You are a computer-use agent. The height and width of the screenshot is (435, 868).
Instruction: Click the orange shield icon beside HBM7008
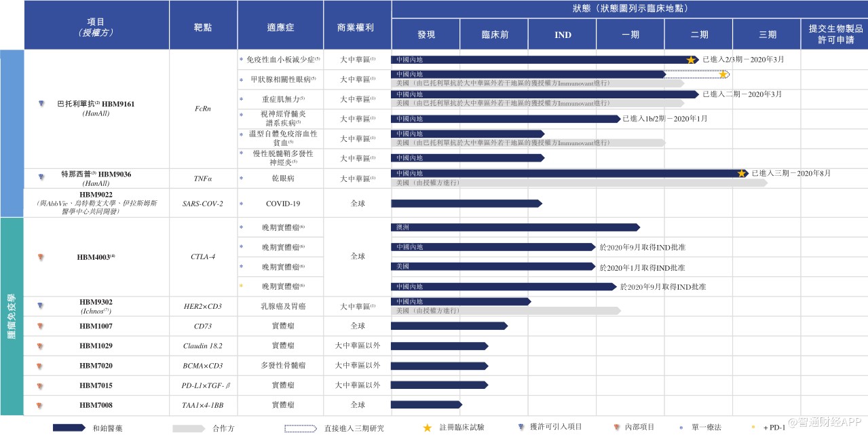(x=42, y=405)
